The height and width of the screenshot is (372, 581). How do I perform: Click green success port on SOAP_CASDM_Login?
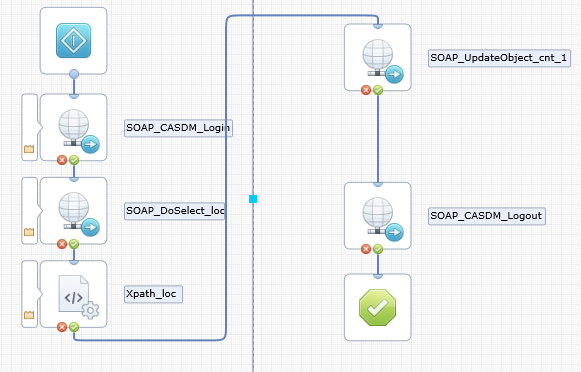coord(74,160)
